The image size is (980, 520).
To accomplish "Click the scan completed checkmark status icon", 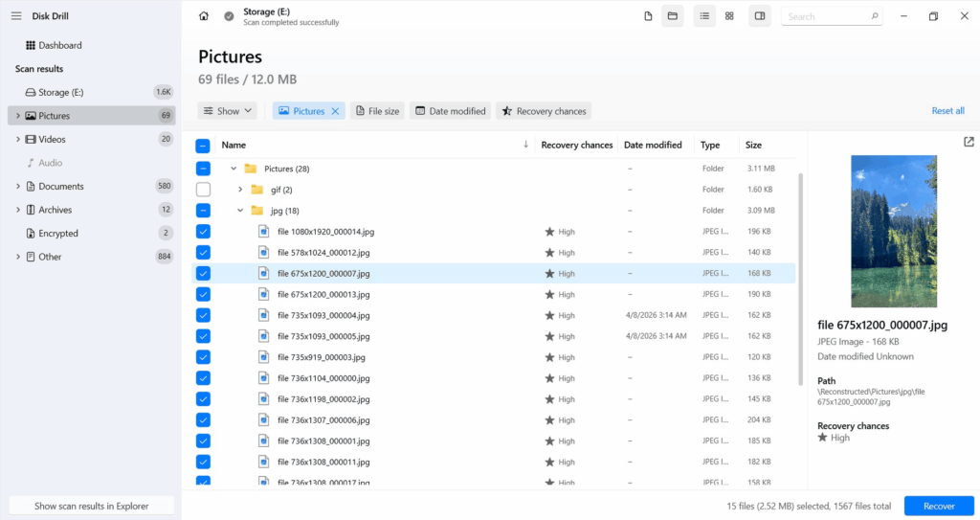I will (229, 16).
